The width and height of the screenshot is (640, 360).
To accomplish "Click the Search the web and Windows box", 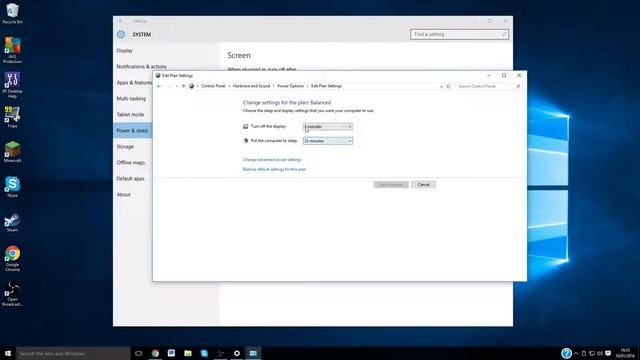I will [x=73, y=353].
